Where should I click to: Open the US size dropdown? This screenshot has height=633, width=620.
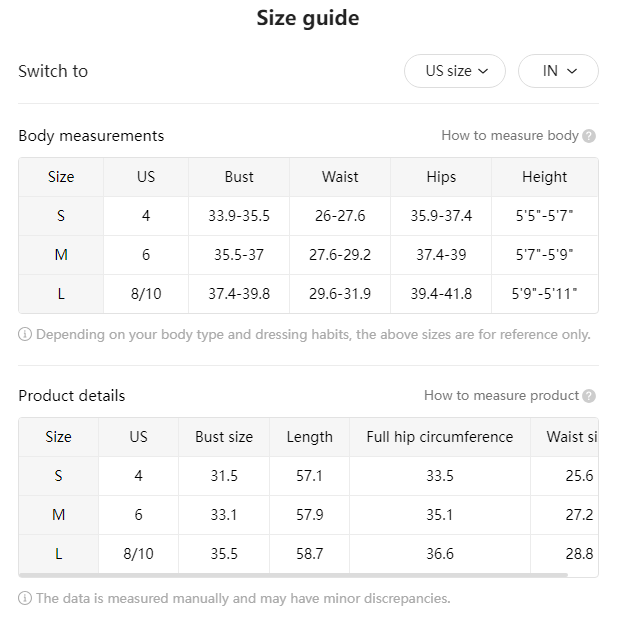(455, 71)
